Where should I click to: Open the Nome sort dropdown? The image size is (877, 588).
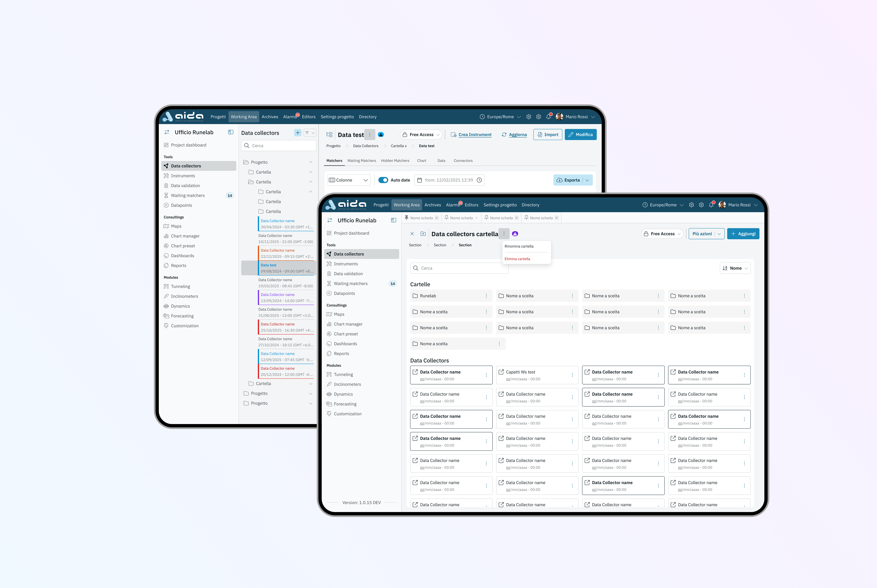point(735,268)
